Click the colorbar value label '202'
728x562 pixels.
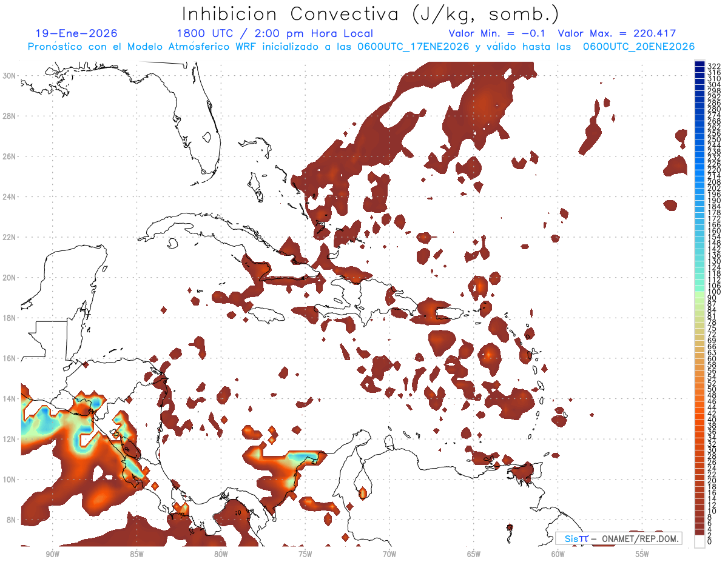[714, 188]
